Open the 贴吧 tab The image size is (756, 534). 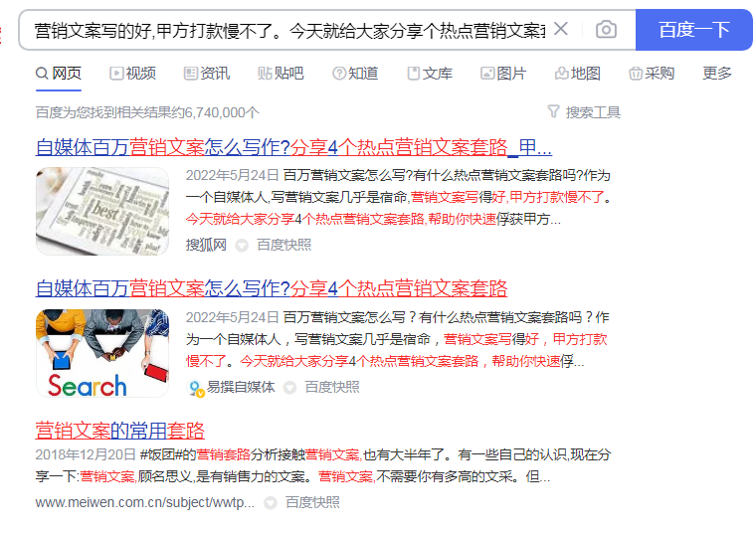pyautogui.click(x=281, y=74)
